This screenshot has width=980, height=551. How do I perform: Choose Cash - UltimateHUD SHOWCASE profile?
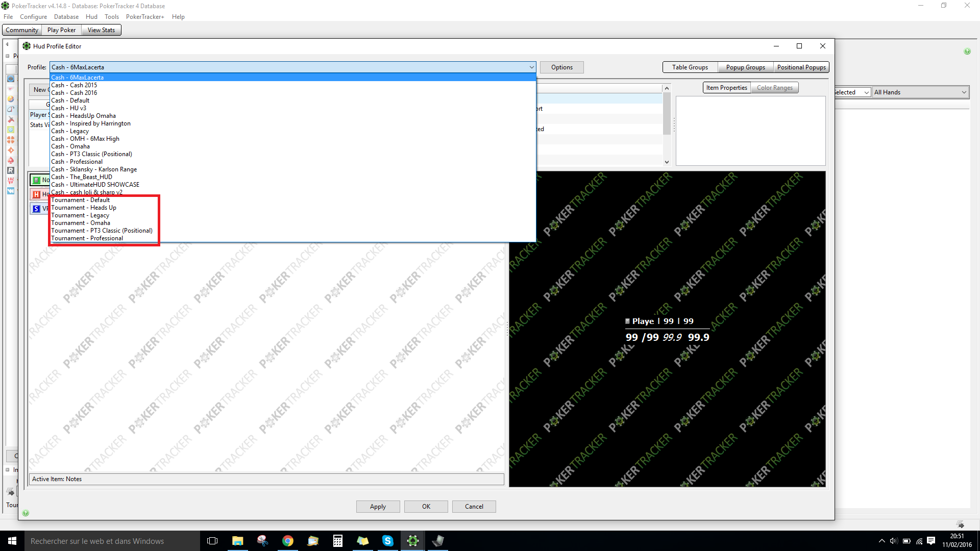293,185
